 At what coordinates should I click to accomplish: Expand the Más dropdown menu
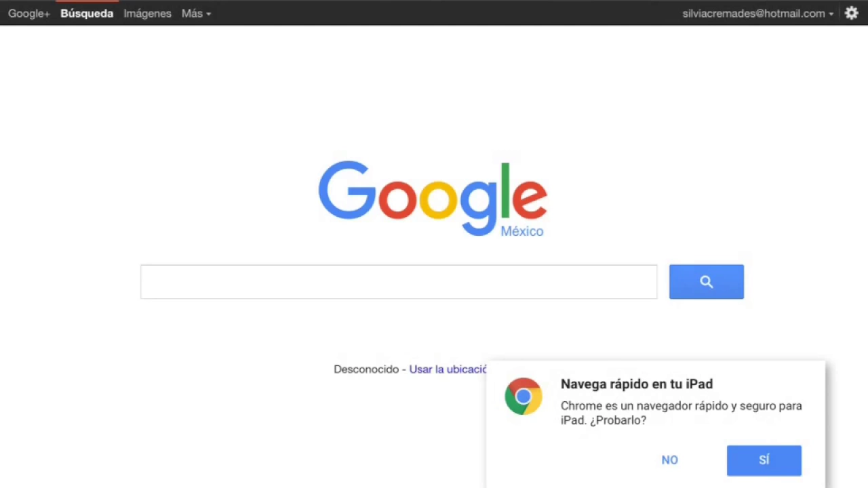[x=196, y=14]
